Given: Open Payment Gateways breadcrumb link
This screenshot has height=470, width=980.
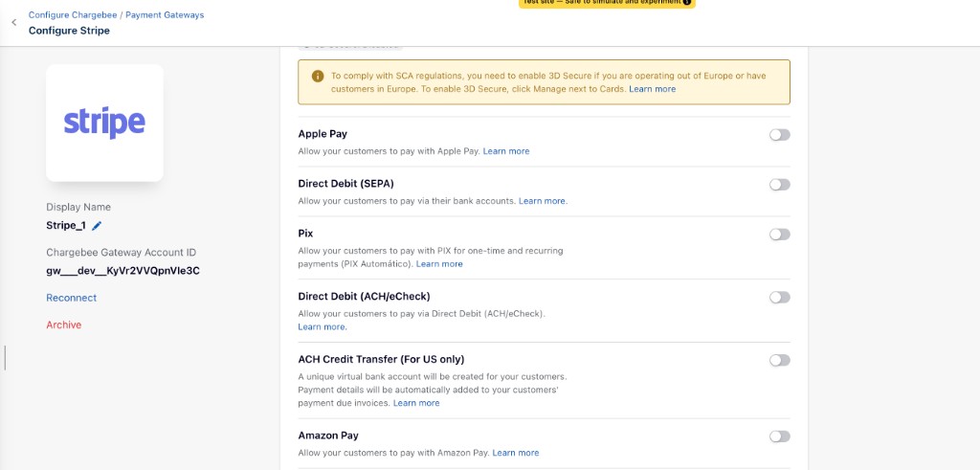Looking at the screenshot, I should tap(165, 15).
